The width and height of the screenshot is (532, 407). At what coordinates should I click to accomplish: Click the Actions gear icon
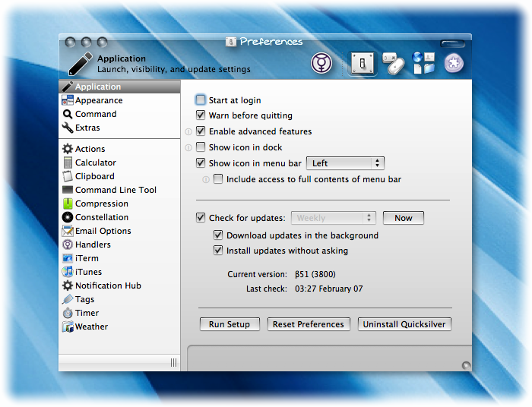click(x=68, y=149)
